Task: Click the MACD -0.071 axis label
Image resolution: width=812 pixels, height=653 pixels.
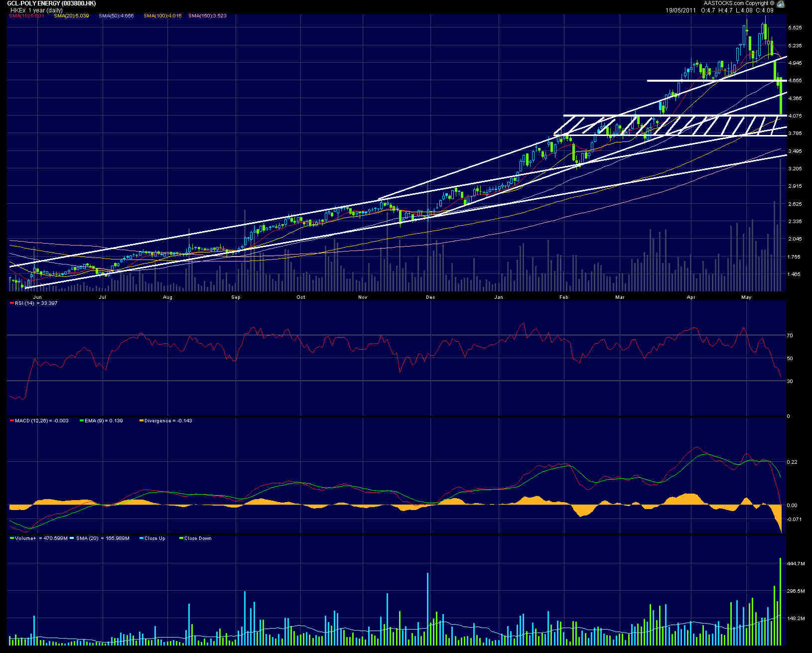Action: (x=794, y=520)
